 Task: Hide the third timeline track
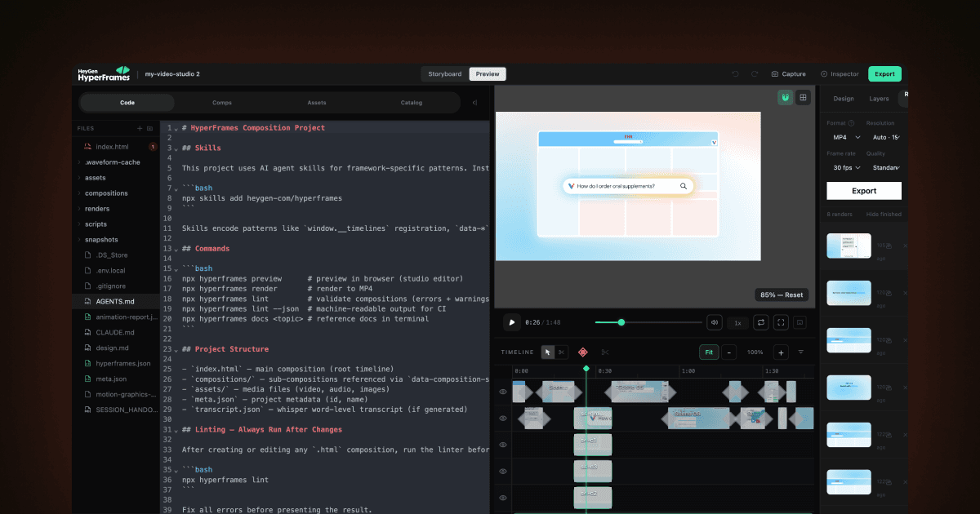click(503, 445)
